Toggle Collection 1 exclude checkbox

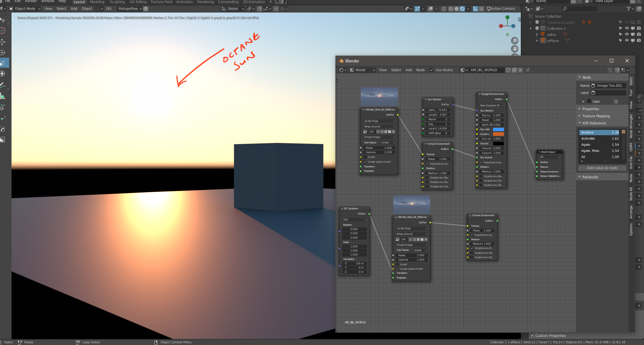point(537,28)
